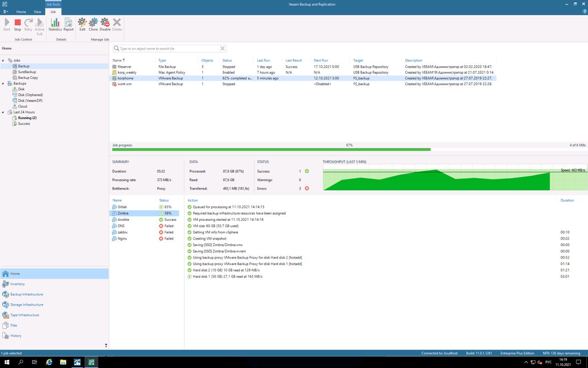Image resolution: width=588 pixels, height=368 pixels.
Task: Switch to the View ribbon tab
Action: (x=38, y=11)
